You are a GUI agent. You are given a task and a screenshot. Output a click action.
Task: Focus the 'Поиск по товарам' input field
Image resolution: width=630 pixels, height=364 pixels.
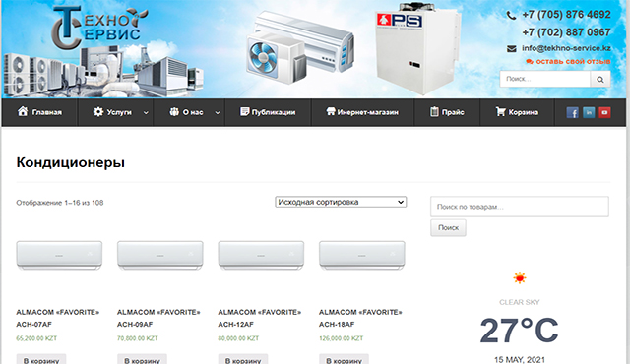click(520, 207)
